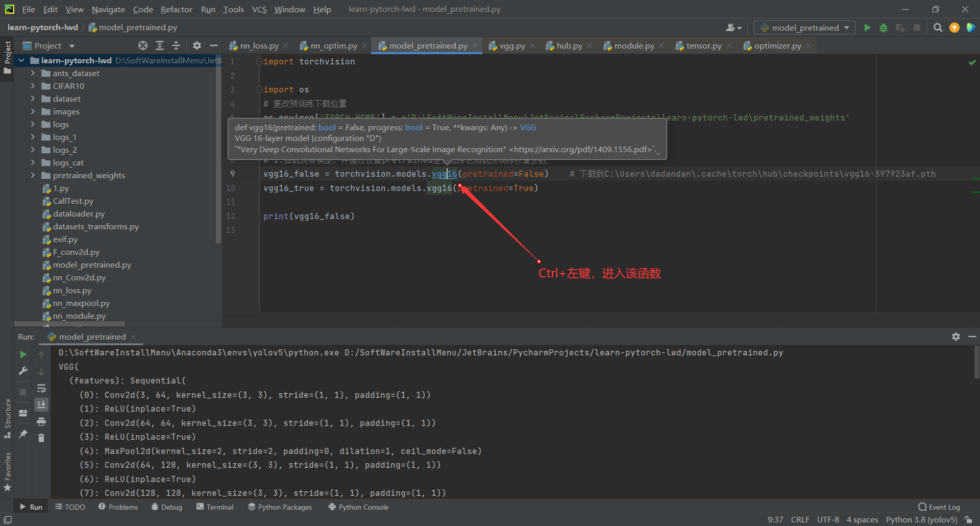The height and width of the screenshot is (526, 980).
Task: Switch to vgg.py editor tab
Action: click(x=511, y=45)
